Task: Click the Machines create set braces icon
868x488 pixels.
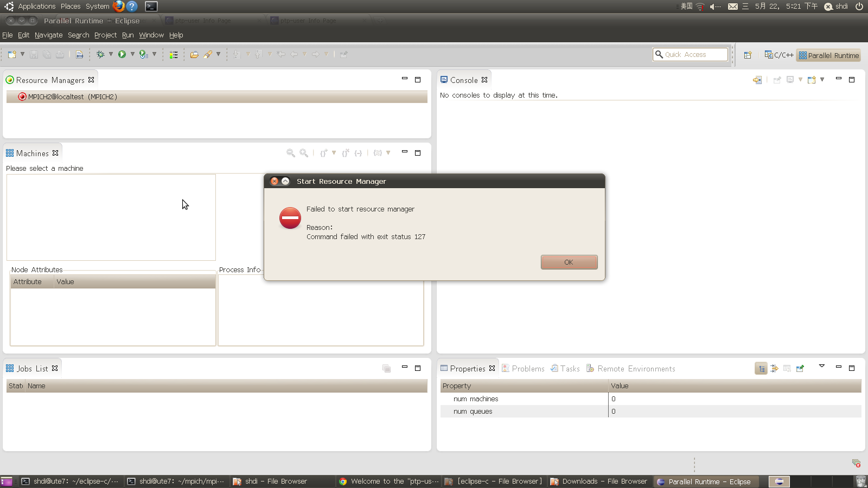Action: pos(324,153)
